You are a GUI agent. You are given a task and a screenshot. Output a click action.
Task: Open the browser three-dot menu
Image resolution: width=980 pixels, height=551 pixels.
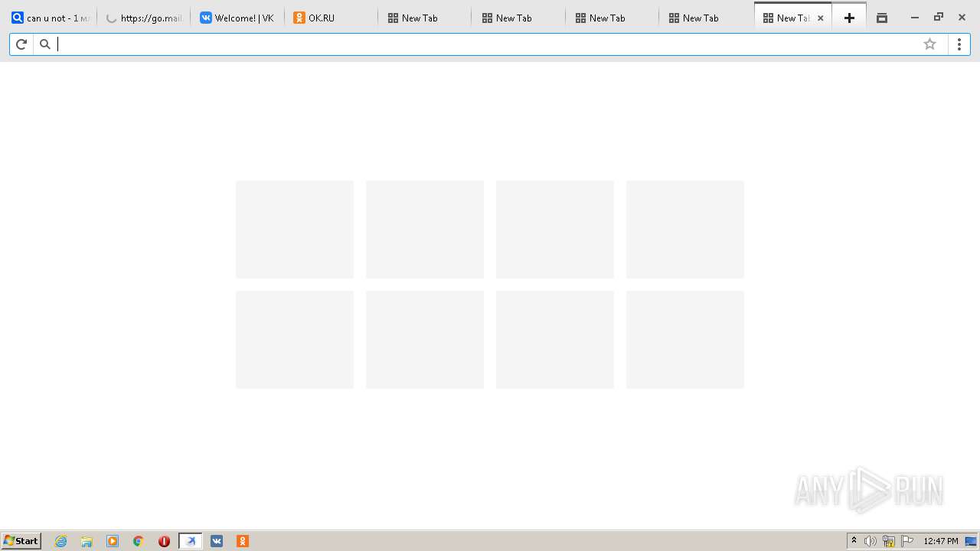coord(959,44)
